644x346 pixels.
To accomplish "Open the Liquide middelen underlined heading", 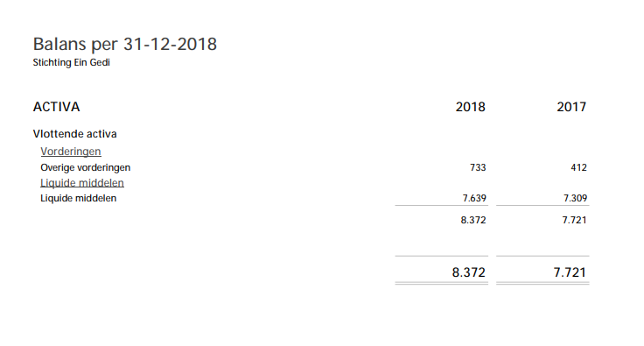I will click(82, 183).
